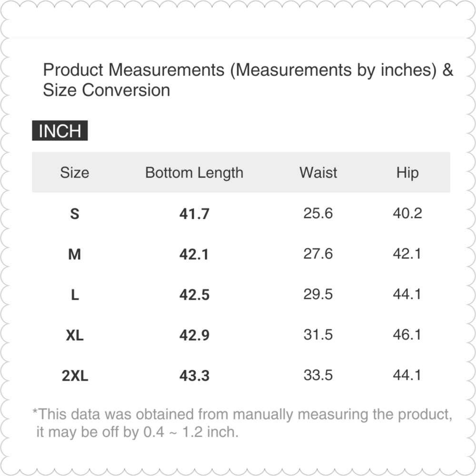
Task: Click the Hip column header
Action: [407, 173]
